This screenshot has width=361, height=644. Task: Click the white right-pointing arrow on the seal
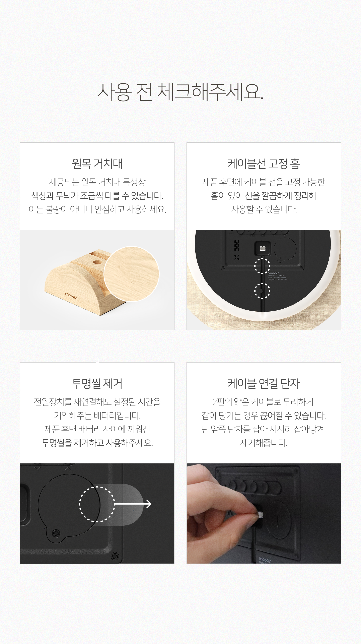[x=133, y=504]
